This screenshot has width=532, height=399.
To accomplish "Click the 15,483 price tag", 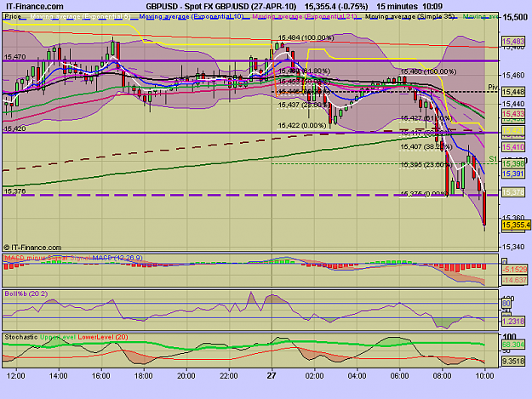I will pos(513,42).
